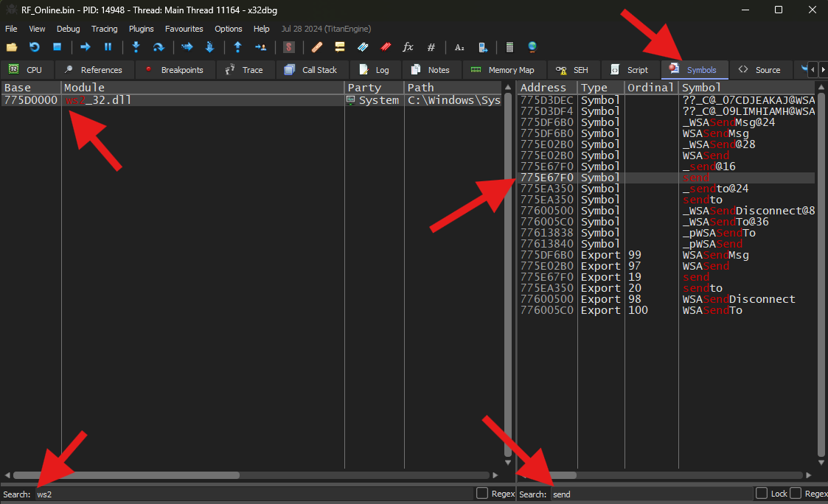828x504 pixels.
Task: Open the View menu
Action: 37,29
